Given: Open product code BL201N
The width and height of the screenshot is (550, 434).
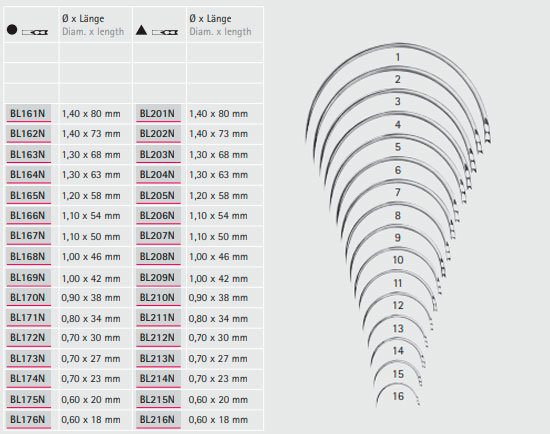Looking at the screenshot, I should click(x=158, y=113).
